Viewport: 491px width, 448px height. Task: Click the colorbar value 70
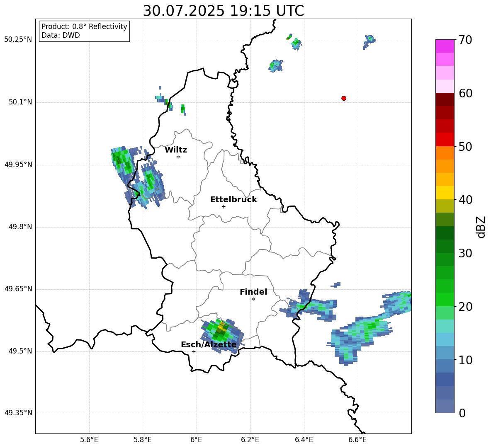pos(465,40)
